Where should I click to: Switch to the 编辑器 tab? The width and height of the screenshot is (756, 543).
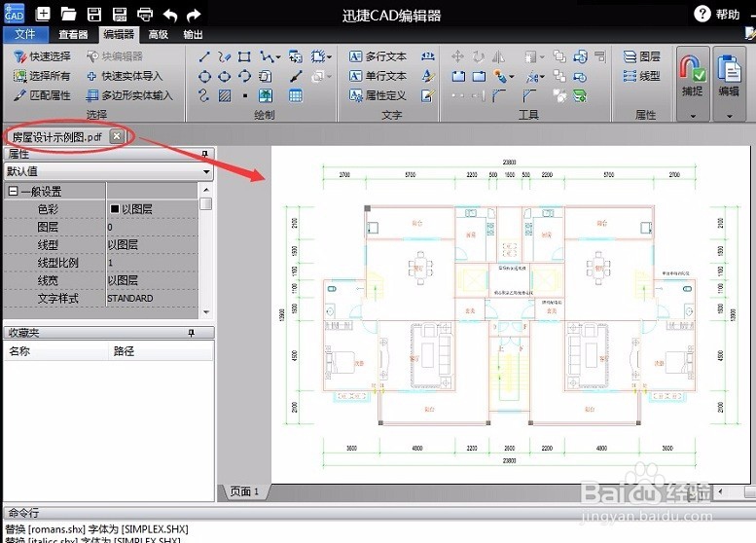[x=119, y=34]
